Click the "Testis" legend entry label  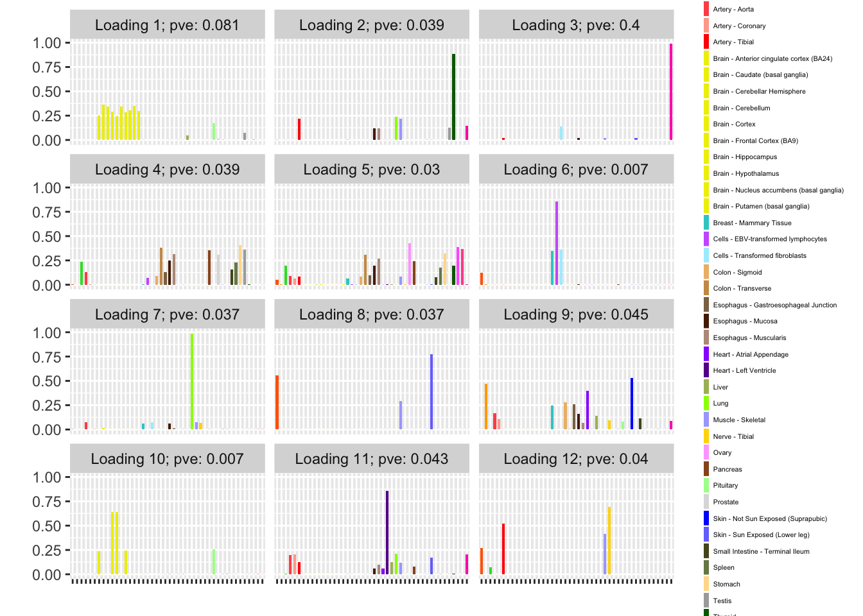point(722,601)
